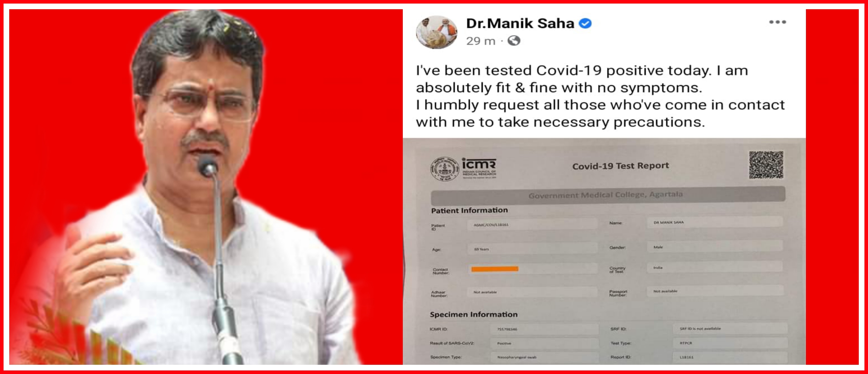The image size is (868, 374).
Task: Open the Dr.Manik Saha profile name link
Action: (x=520, y=23)
